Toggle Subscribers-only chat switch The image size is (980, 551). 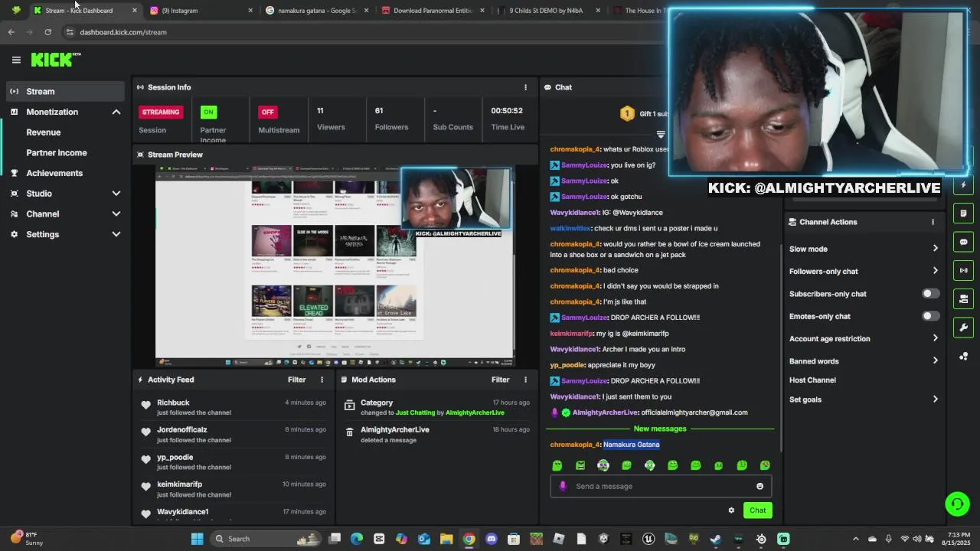930,294
